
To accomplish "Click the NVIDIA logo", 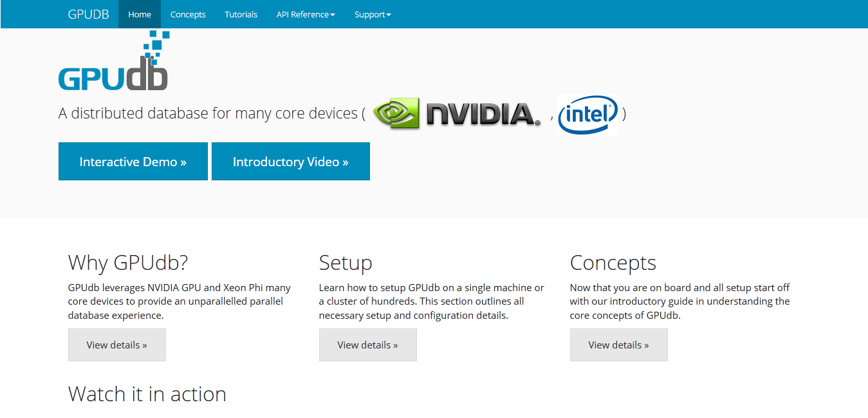I will click(x=457, y=114).
